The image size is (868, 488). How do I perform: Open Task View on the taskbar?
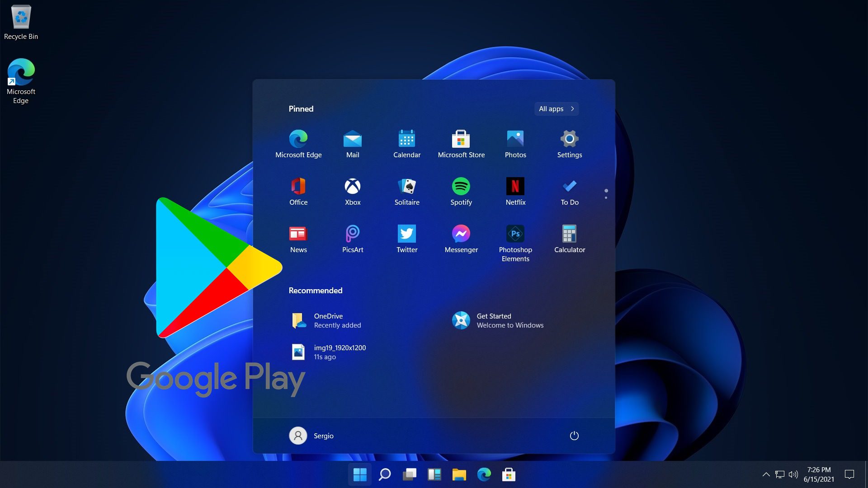410,474
